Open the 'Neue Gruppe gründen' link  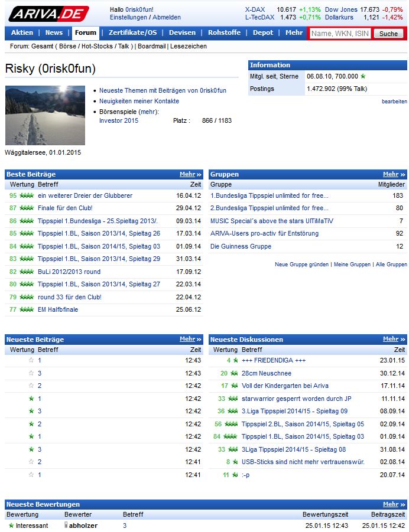tap(301, 265)
